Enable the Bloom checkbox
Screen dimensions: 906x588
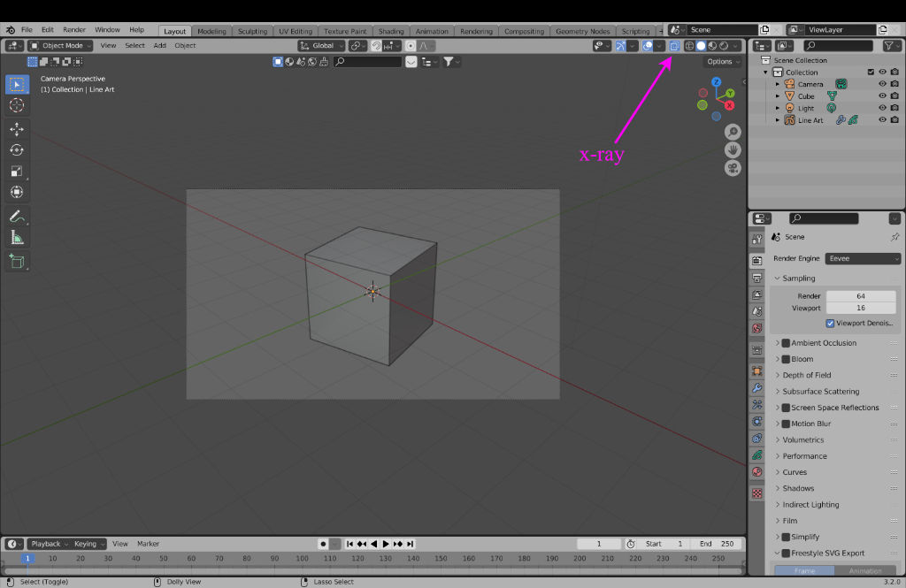785,360
